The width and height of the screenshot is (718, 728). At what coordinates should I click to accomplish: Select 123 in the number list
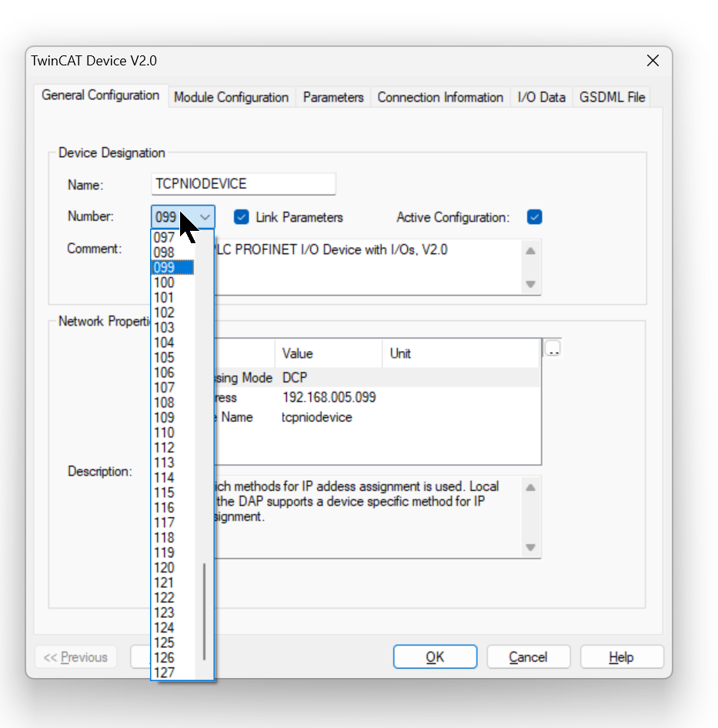[172, 613]
